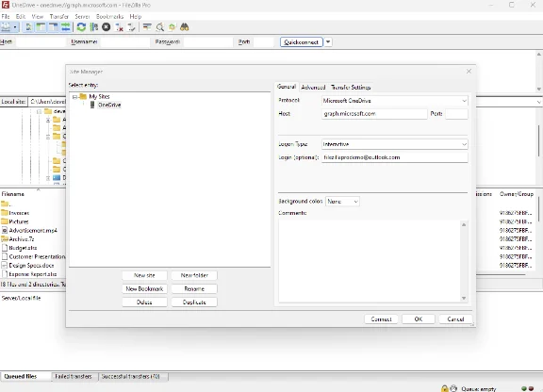Open the Protocol combo box
Image resolution: width=543 pixels, height=392 pixels.
point(394,101)
